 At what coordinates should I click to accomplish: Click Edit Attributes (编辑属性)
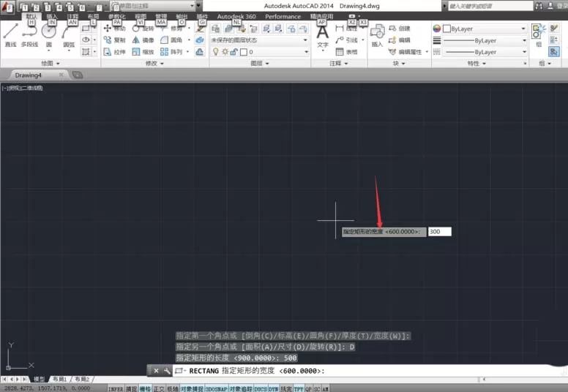405,52
